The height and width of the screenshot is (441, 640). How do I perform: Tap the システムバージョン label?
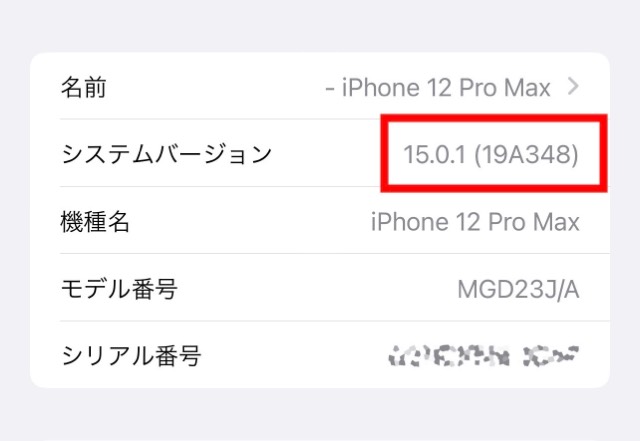167,154
